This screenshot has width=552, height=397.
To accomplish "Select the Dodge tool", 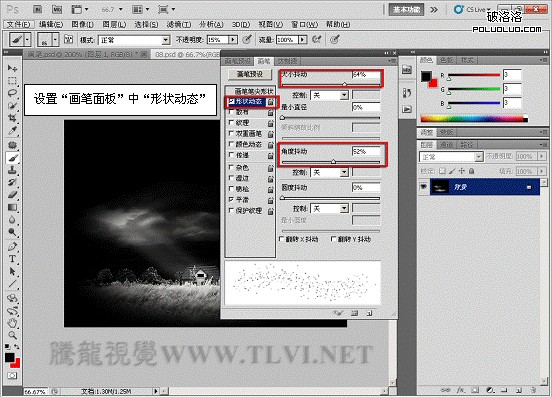I will click(12, 232).
